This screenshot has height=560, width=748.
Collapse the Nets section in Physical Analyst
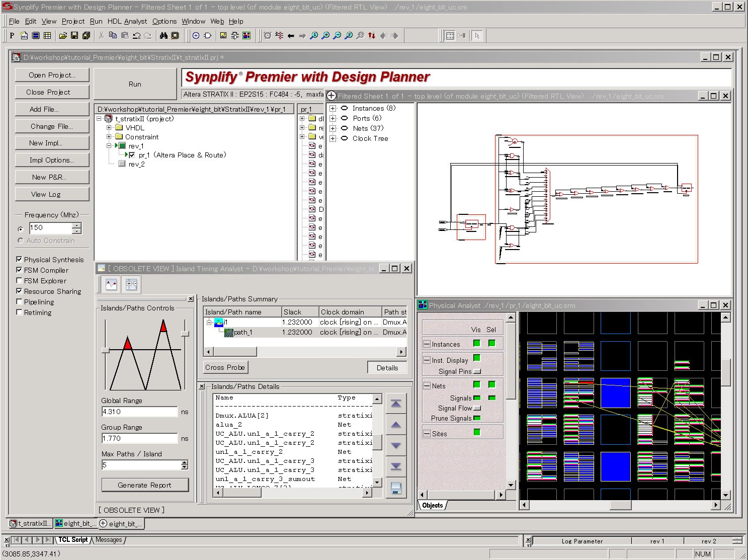point(427,386)
